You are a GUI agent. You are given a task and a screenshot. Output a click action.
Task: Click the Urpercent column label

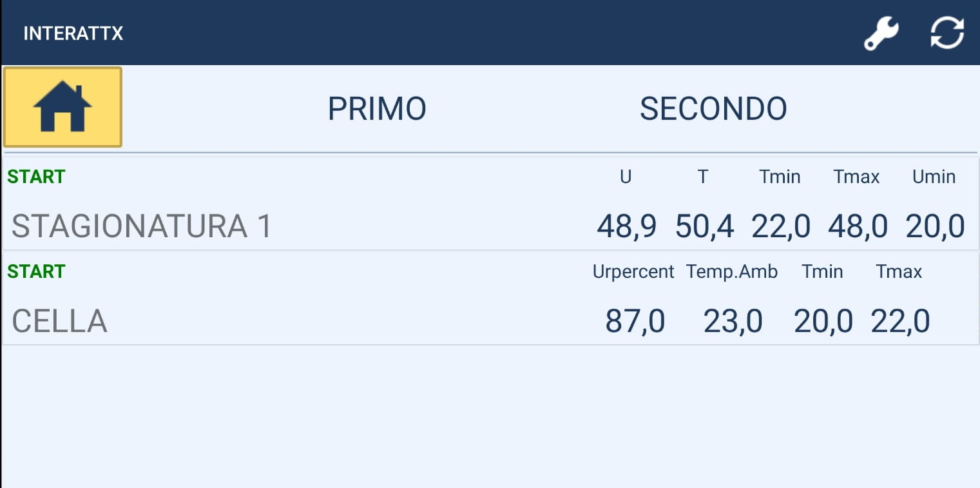point(633,271)
